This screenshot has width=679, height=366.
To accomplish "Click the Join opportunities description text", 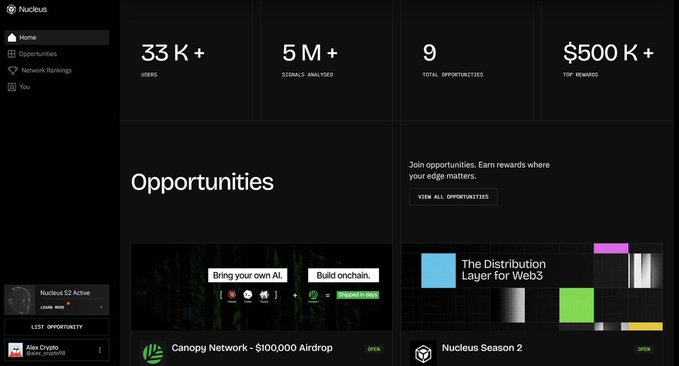I will click(x=479, y=170).
